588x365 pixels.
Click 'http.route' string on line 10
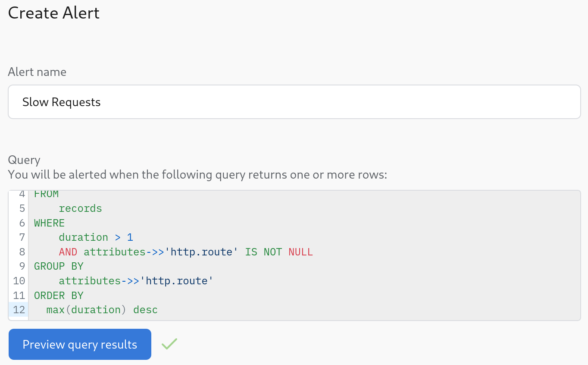(177, 281)
